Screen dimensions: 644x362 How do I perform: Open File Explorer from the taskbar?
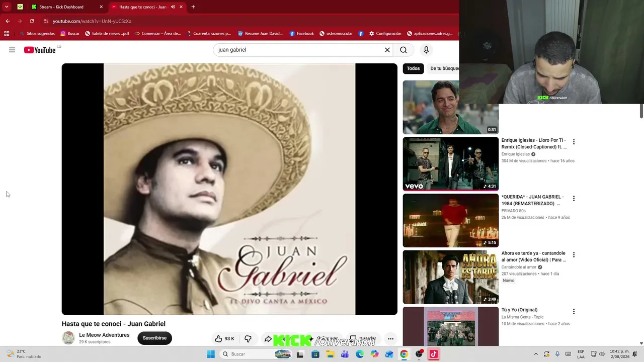pyautogui.click(x=330, y=354)
